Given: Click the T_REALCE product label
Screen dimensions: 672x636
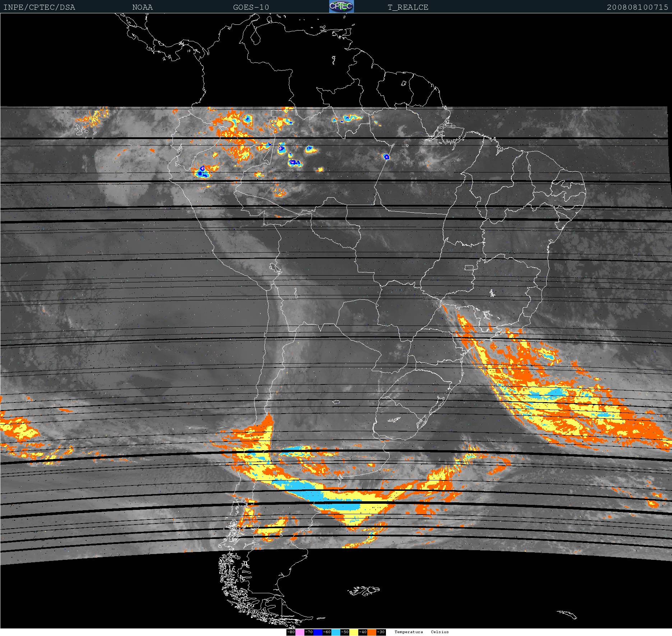Looking at the screenshot, I should tap(408, 7).
